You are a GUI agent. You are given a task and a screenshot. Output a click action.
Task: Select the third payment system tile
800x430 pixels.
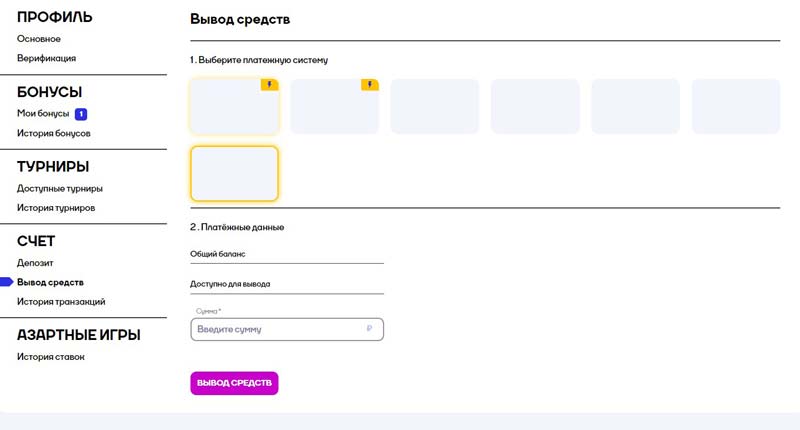click(435, 106)
